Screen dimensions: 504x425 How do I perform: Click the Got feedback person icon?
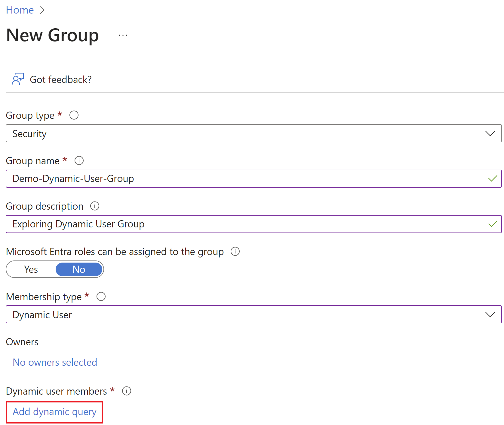(17, 79)
